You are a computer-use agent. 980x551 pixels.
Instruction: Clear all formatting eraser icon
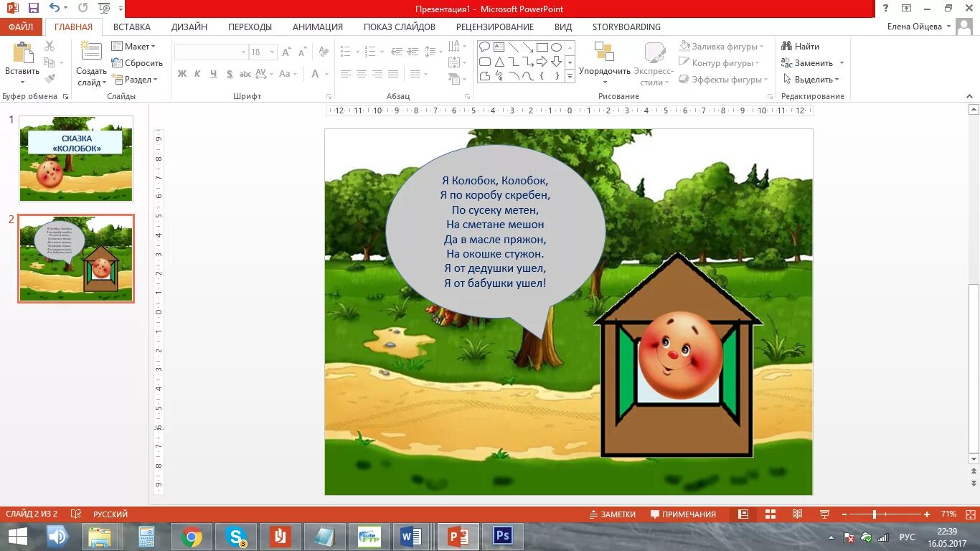(324, 52)
